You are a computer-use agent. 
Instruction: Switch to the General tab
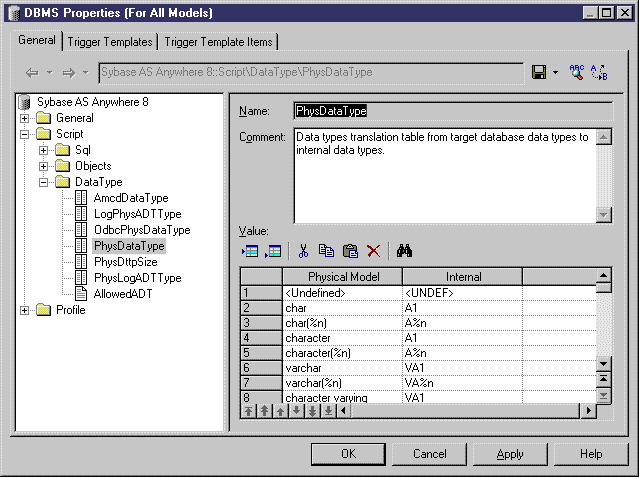coord(37,40)
